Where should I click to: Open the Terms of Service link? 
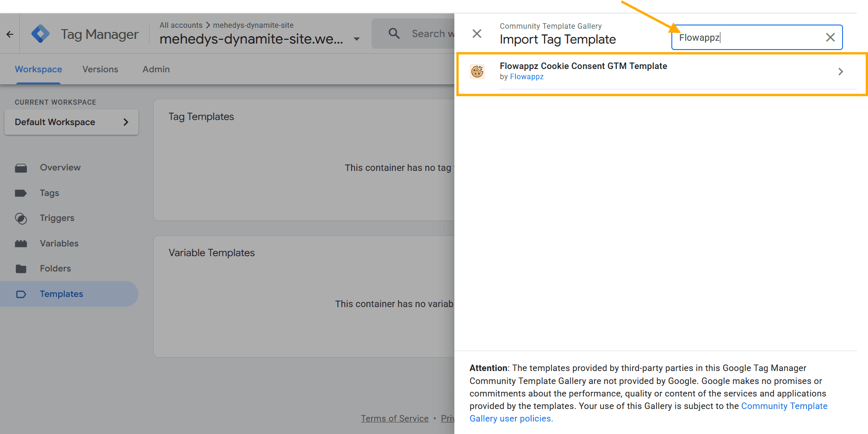click(x=395, y=419)
